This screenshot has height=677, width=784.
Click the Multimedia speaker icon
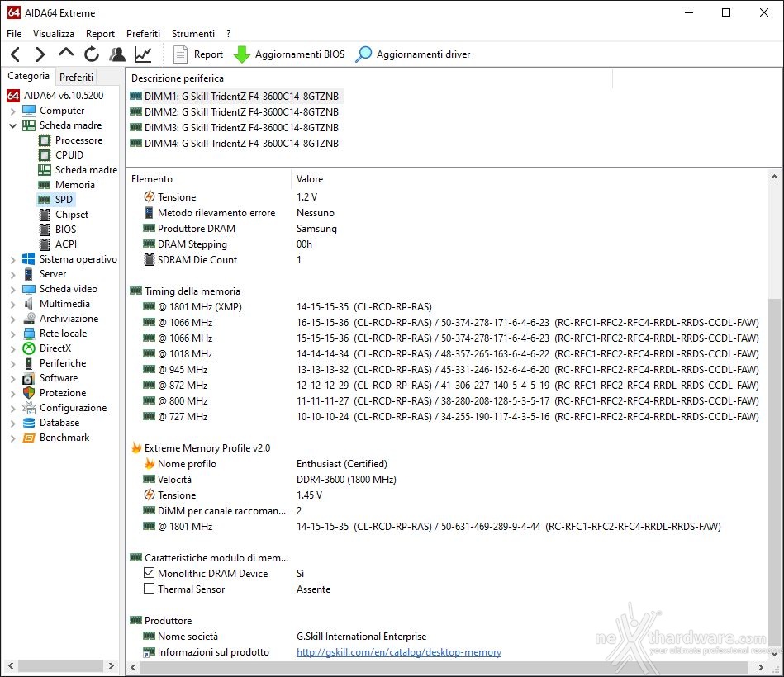pyautogui.click(x=29, y=304)
